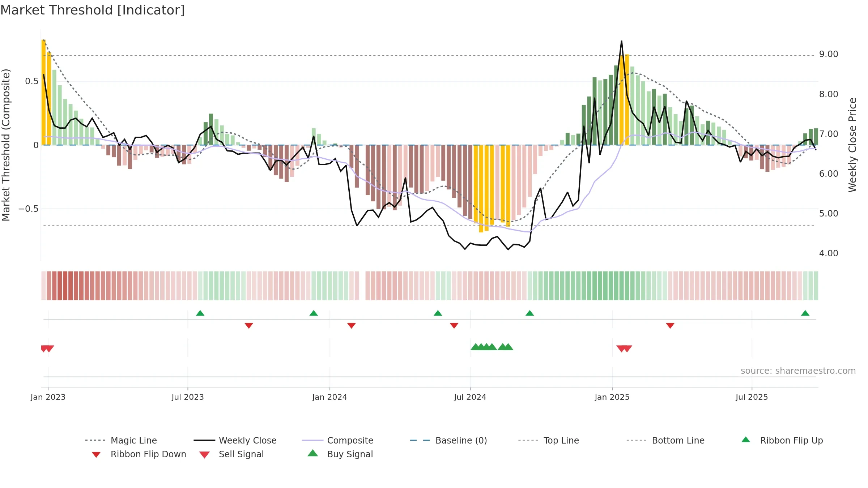Click the sell signal markers at Jan 2025
Viewport: 868px width, 488px height.
click(624, 349)
